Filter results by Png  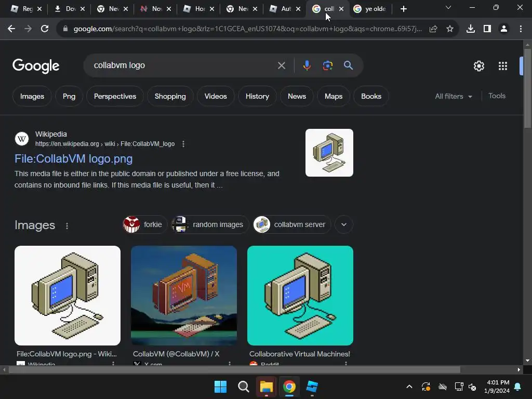[69, 96]
